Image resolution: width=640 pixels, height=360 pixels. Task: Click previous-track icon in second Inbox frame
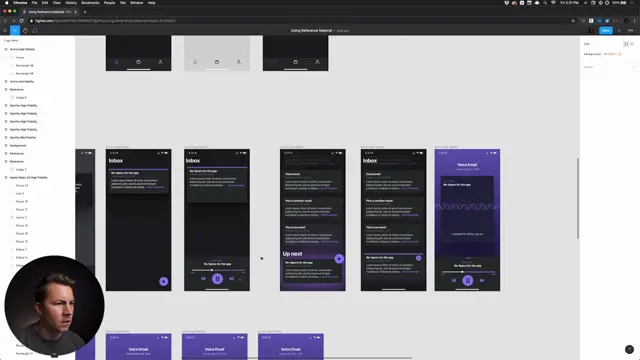click(203, 278)
